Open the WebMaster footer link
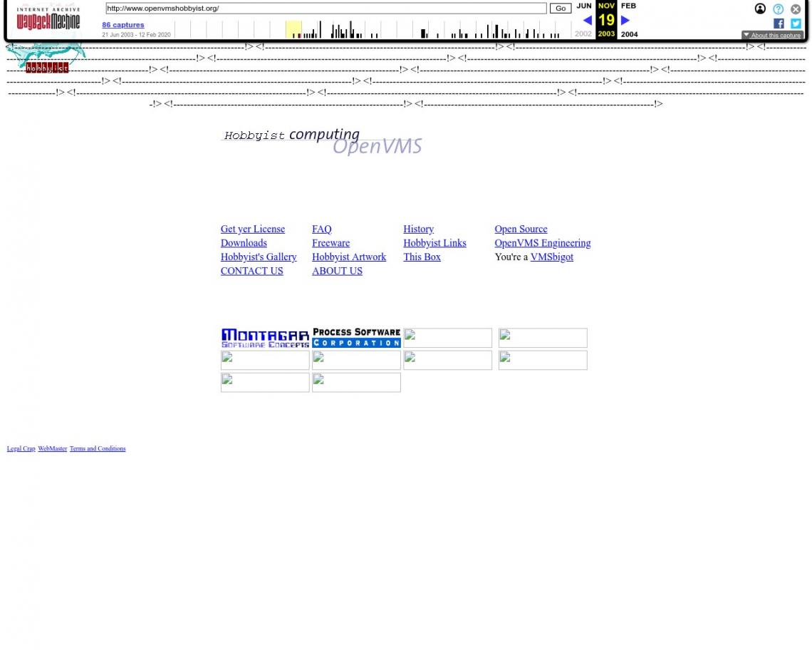Image resolution: width=812 pixels, height=650 pixels. (52, 449)
